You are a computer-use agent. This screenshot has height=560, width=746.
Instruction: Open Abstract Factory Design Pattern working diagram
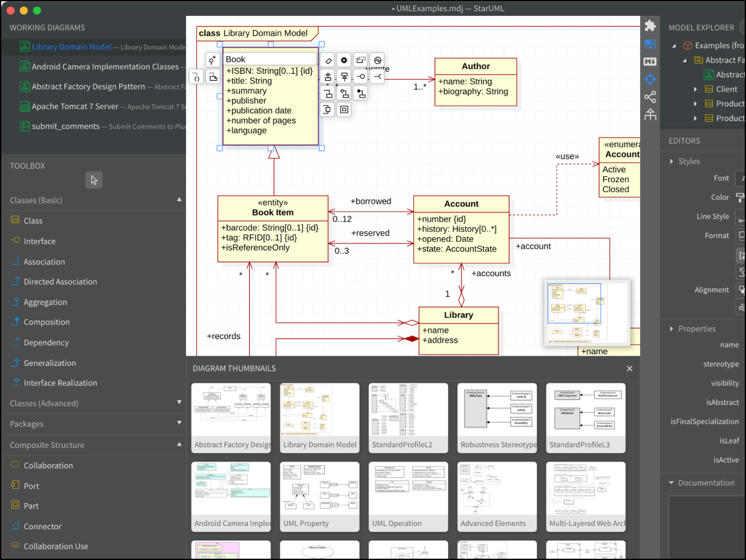(94, 86)
